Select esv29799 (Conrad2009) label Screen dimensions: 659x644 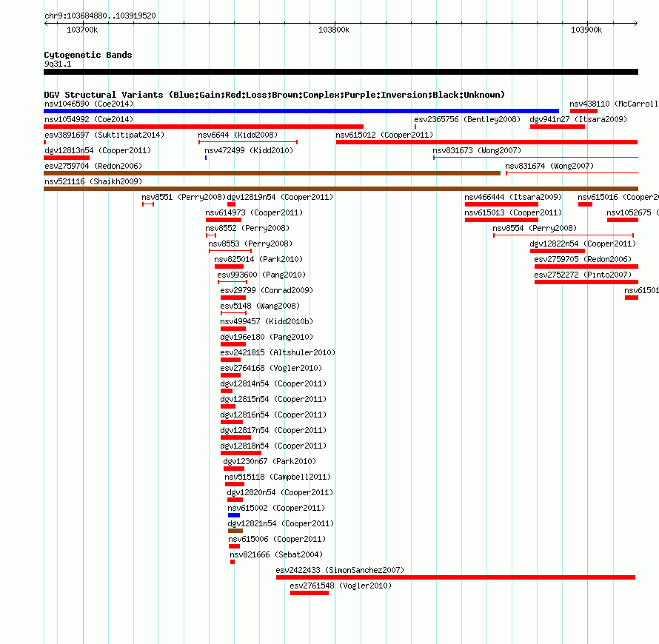click(x=267, y=290)
